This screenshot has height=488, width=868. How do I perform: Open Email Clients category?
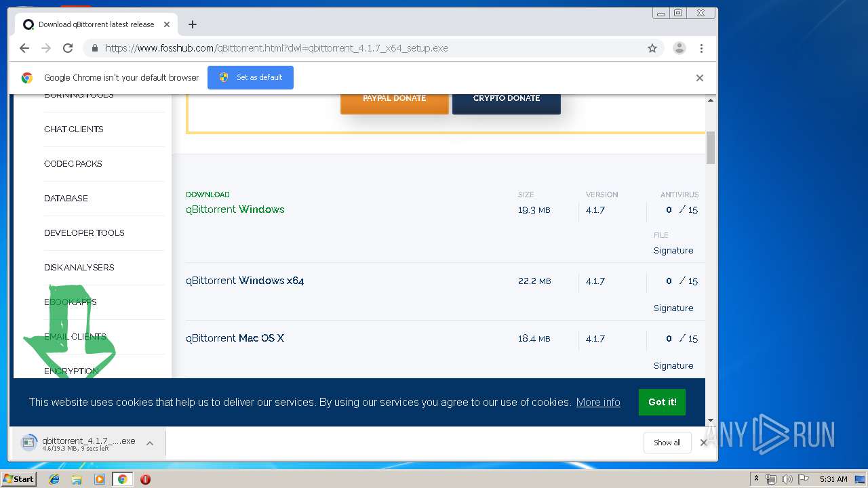(x=75, y=336)
